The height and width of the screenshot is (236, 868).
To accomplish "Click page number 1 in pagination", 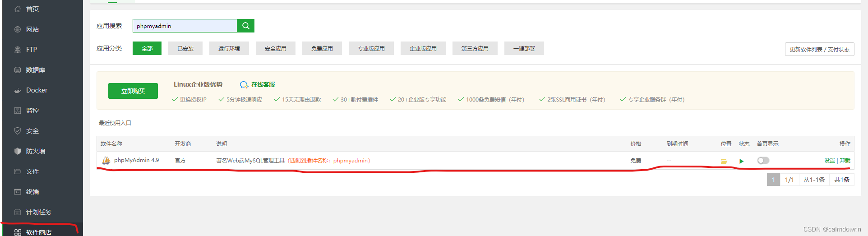I will point(773,180).
